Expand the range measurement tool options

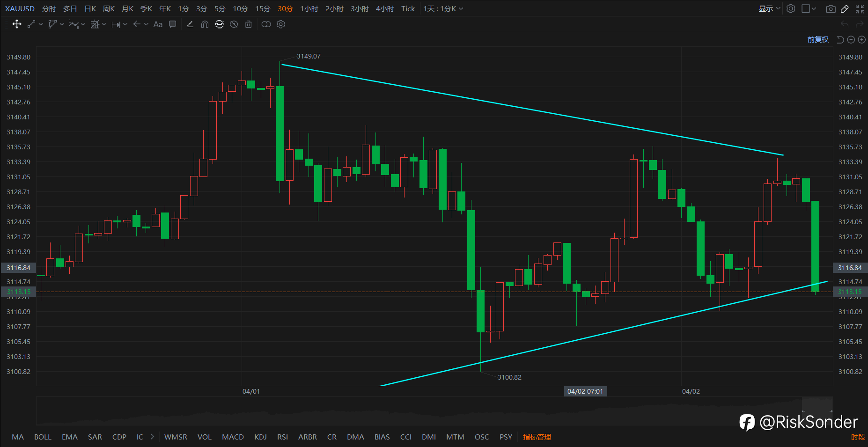(125, 24)
